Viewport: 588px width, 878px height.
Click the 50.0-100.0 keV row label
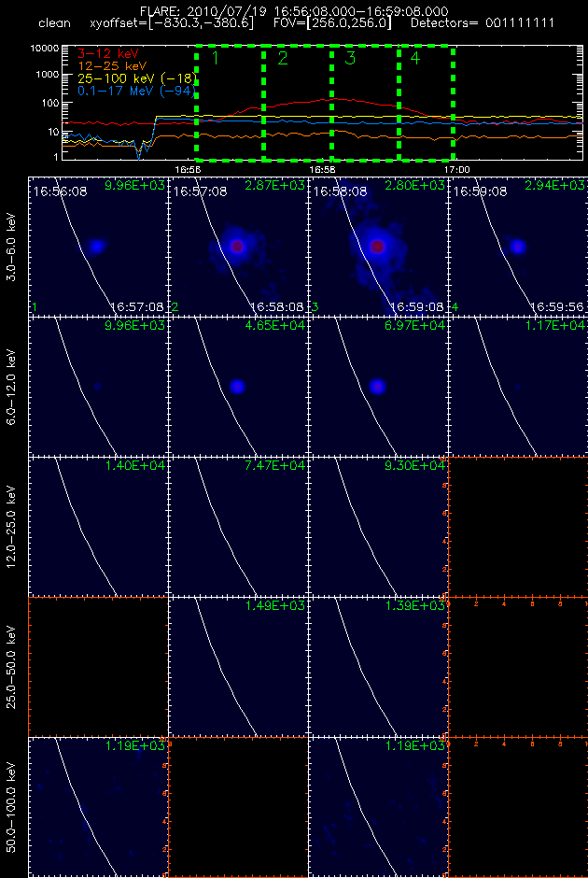pyautogui.click(x=12, y=807)
